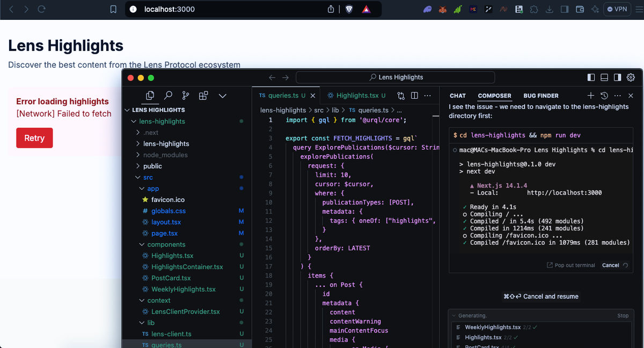
Task: Start a new composer with plus icon
Action: click(591, 96)
